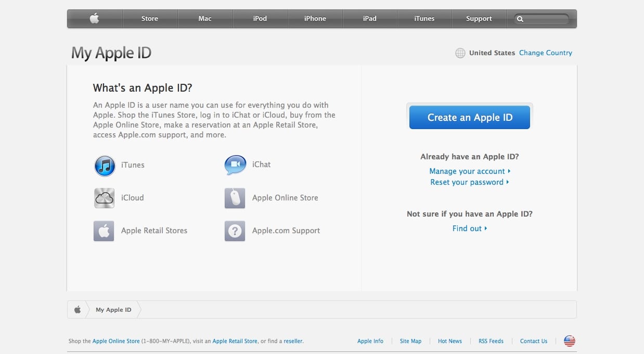Click the Not sure if you have an Apple ID? text
644x354 pixels.
click(470, 214)
